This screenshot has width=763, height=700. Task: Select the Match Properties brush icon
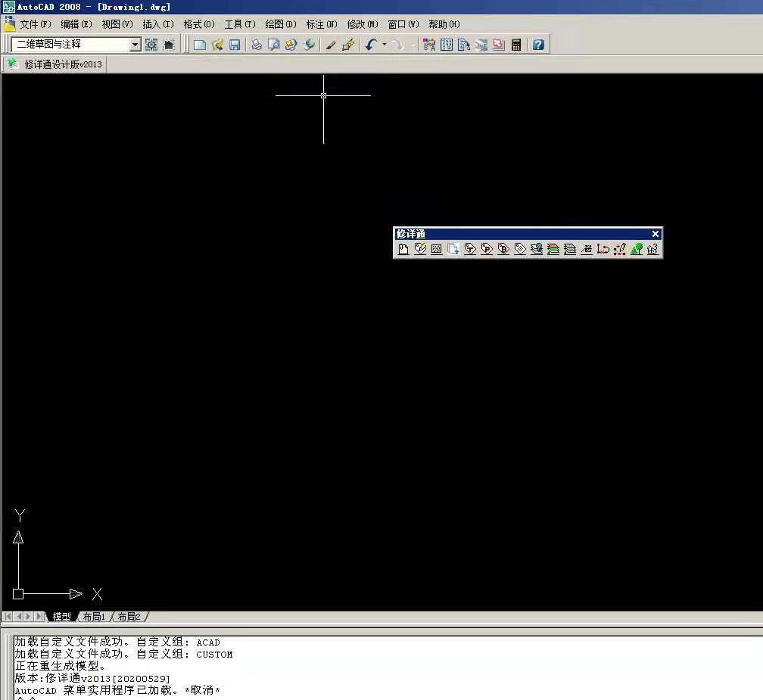(331, 45)
